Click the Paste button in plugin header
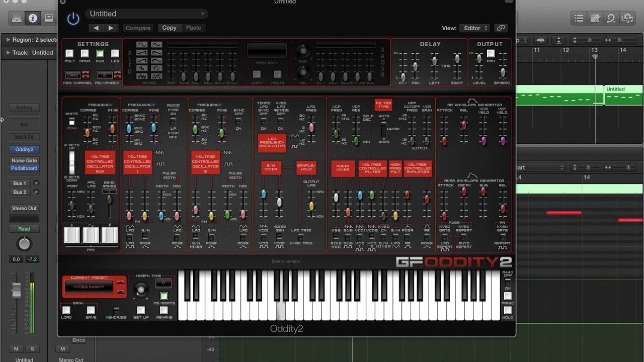644x362 pixels. 193,28
